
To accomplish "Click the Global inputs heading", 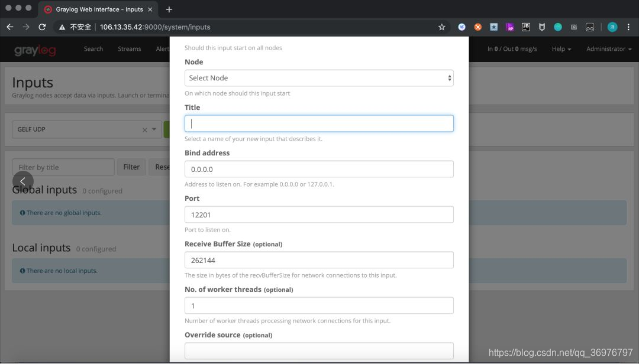I will click(44, 190).
